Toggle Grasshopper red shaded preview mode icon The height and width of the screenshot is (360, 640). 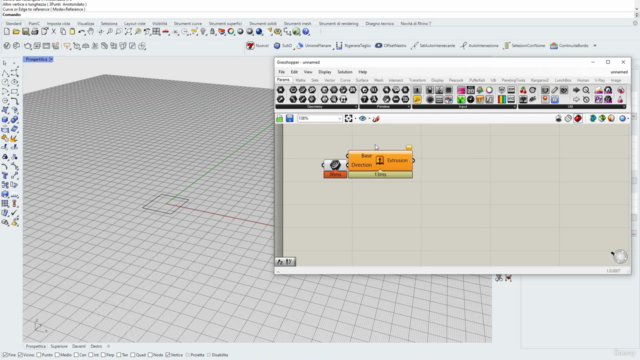[578, 118]
